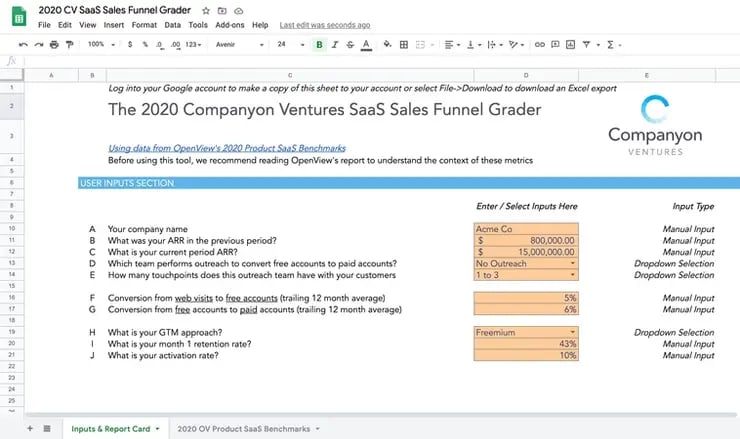Click the Undo arrow in toolbar
Viewport: 740px width, 439px height.
23,44
